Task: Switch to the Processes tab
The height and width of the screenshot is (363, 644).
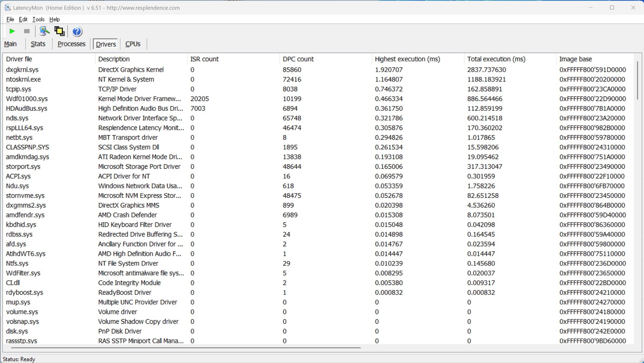Action: (71, 44)
